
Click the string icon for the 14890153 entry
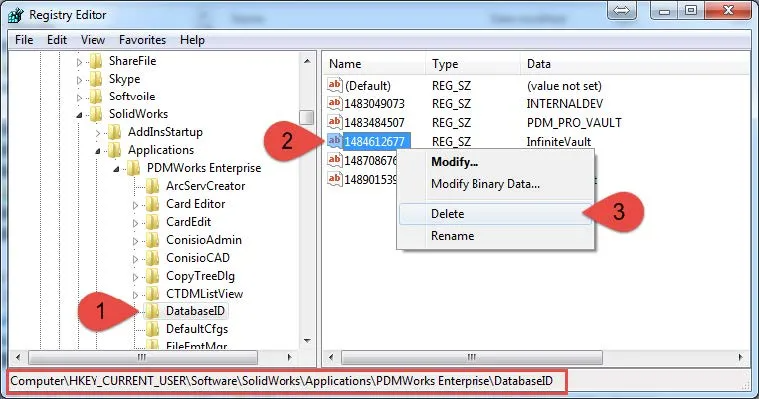(334, 179)
